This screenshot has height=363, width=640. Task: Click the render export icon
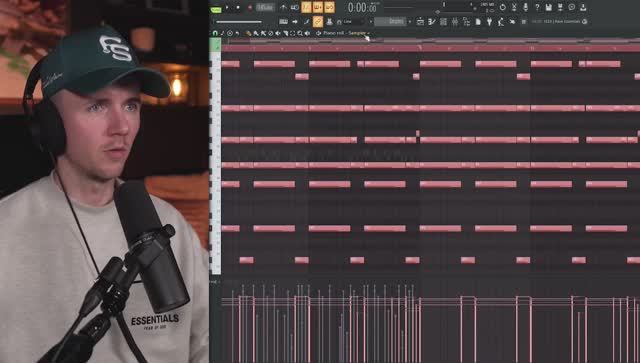coord(560,7)
